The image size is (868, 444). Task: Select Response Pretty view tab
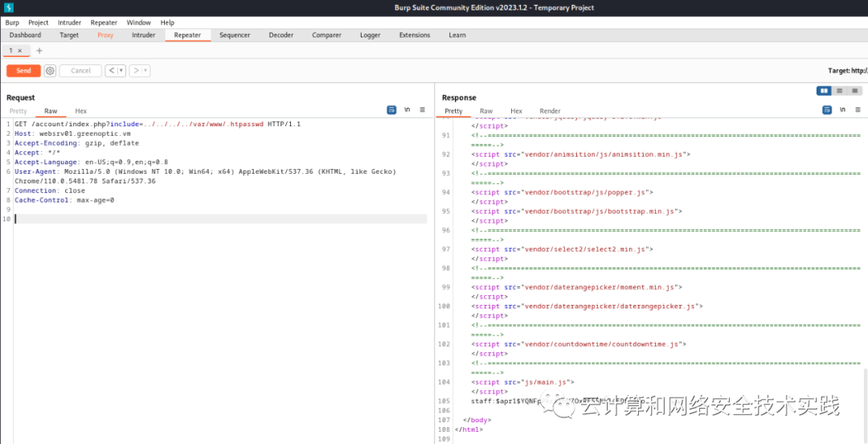click(x=453, y=111)
